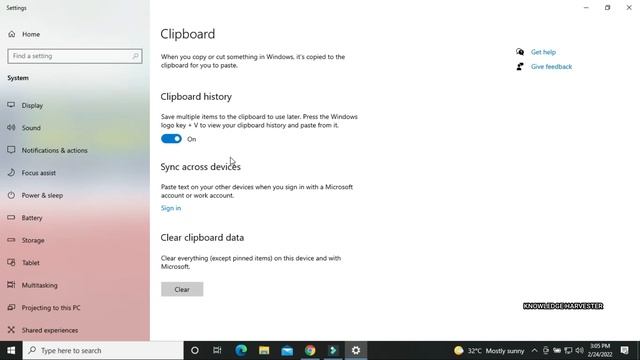Open the notification center icon

pos(624,351)
